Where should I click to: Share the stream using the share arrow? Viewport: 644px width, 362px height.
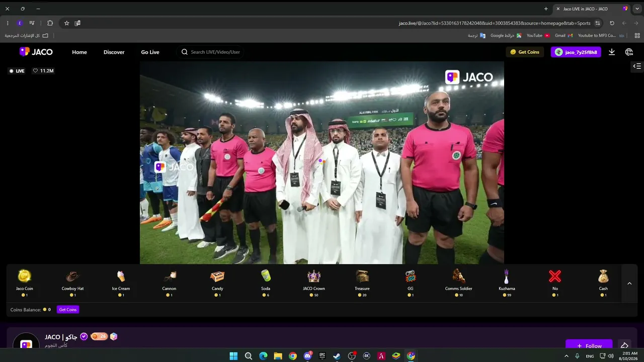624,346
